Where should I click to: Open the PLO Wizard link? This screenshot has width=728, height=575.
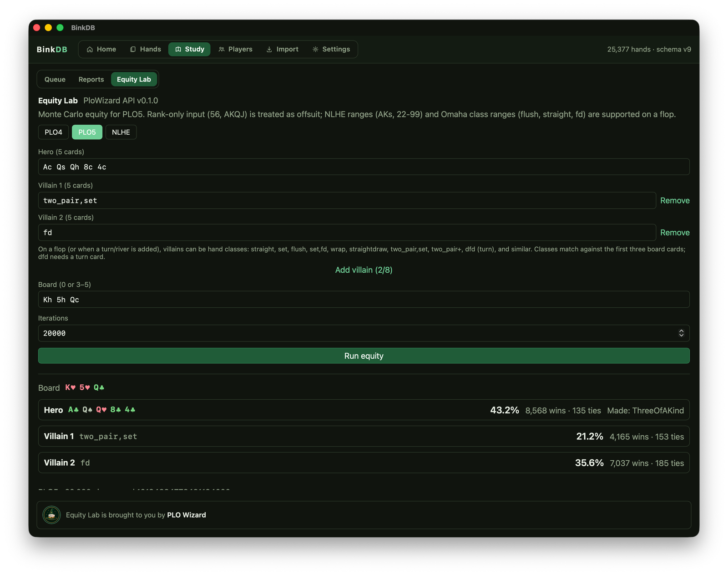click(x=187, y=515)
